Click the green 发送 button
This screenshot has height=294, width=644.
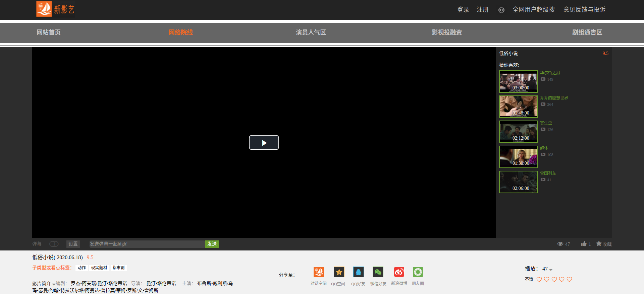coord(212,244)
